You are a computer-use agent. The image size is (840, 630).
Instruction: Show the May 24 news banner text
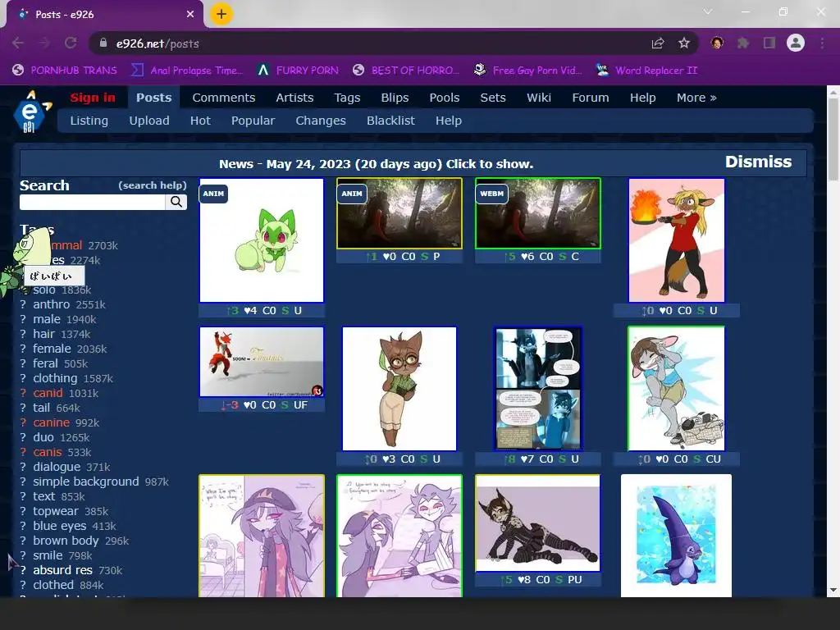(x=376, y=164)
